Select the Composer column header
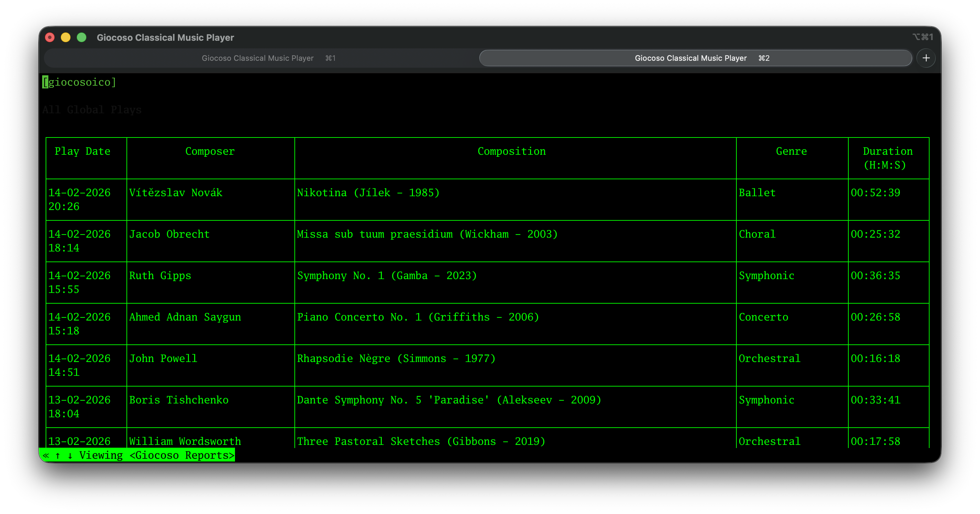 click(x=210, y=151)
